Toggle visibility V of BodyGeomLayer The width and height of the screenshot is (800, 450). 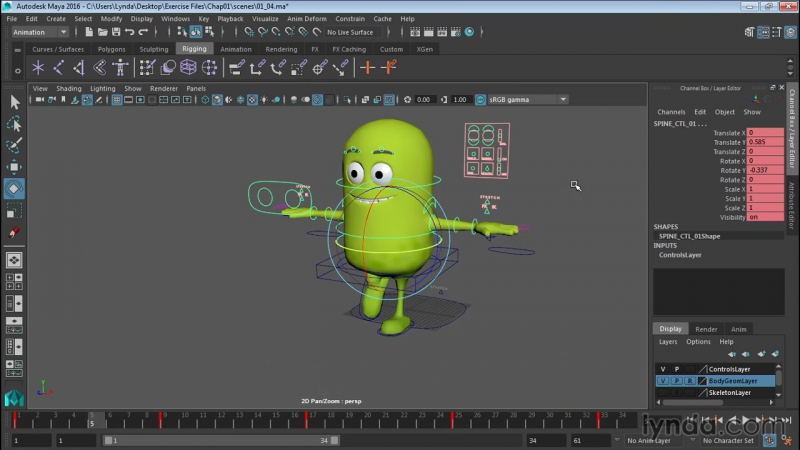pos(663,381)
